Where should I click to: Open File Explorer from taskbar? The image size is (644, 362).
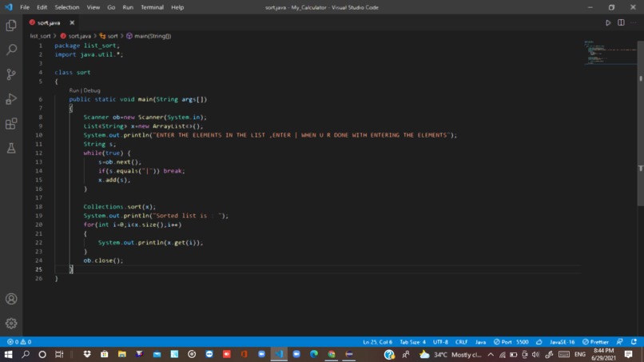pos(122,354)
